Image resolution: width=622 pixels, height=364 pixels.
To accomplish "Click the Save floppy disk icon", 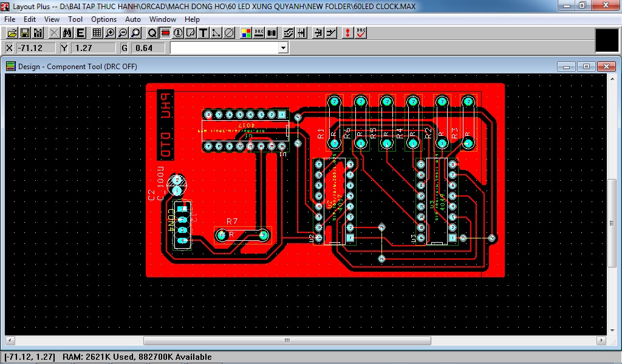I will [25, 33].
